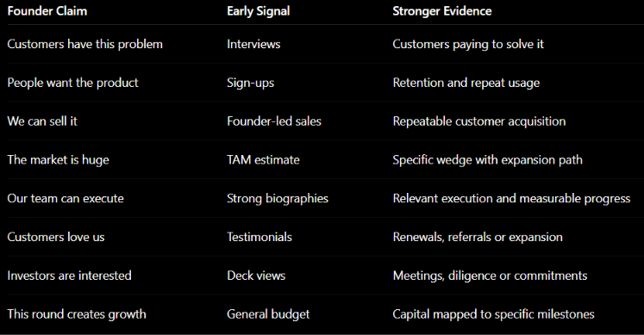Select the Deck views cell
The image size is (644, 335).
coord(256,276)
